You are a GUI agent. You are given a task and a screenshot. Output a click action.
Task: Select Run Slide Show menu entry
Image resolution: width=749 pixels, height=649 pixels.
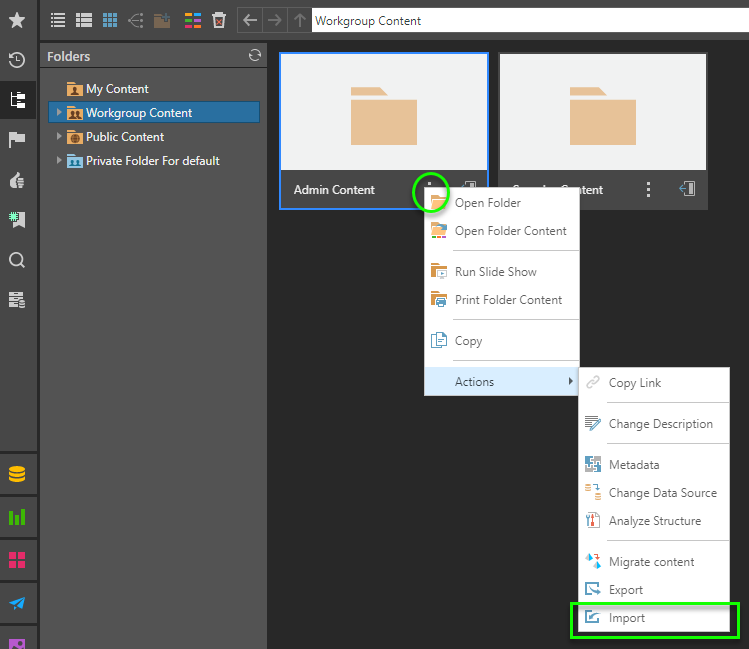(495, 272)
